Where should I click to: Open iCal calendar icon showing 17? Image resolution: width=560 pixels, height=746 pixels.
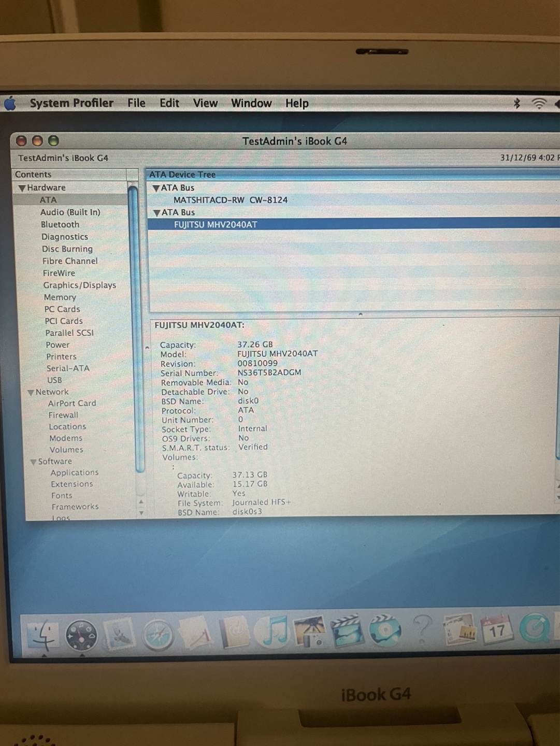pyautogui.click(x=496, y=628)
